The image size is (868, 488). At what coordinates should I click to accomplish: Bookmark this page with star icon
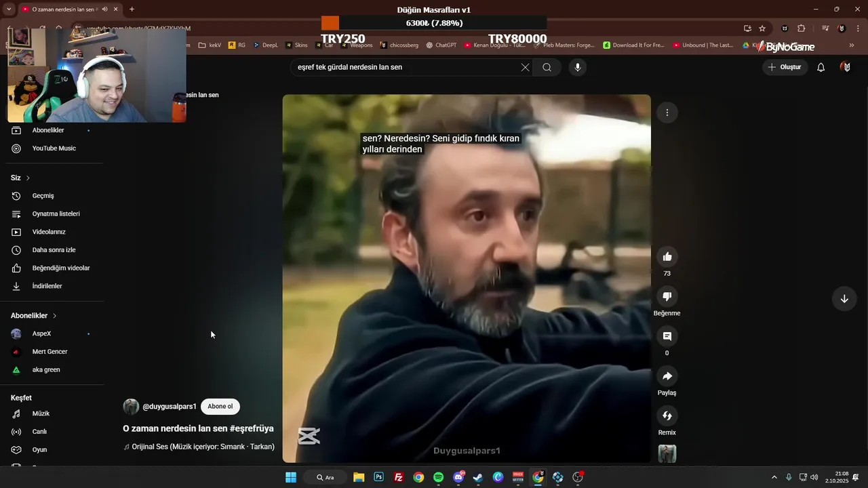pyautogui.click(x=762, y=28)
